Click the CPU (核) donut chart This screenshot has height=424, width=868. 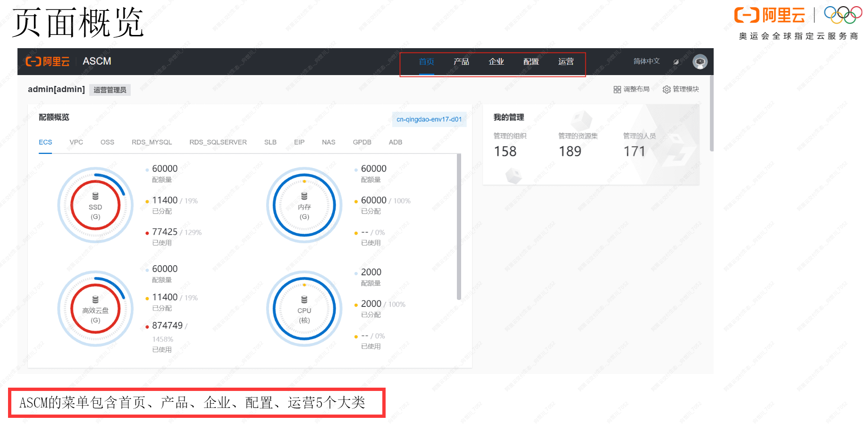point(304,308)
